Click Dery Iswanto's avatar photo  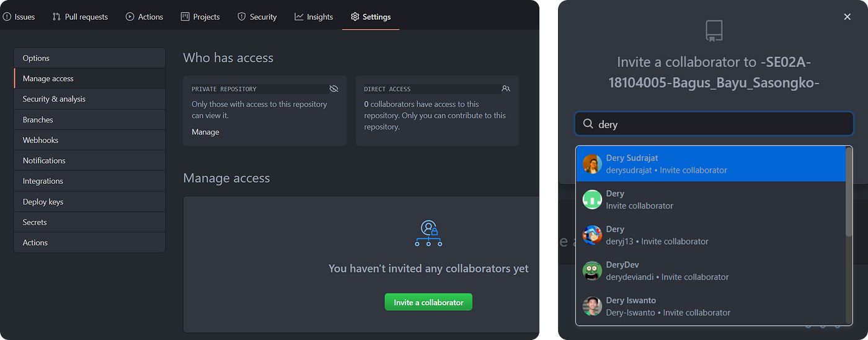click(x=592, y=307)
